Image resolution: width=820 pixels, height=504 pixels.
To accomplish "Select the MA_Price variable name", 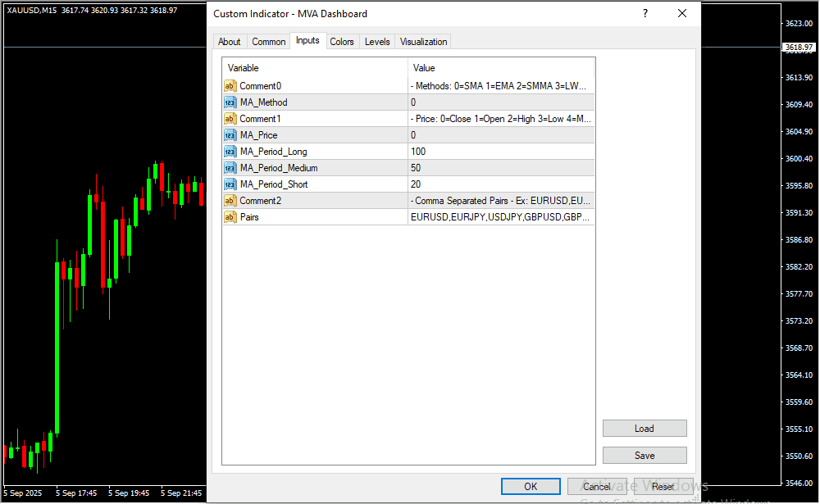I will (x=259, y=135).
